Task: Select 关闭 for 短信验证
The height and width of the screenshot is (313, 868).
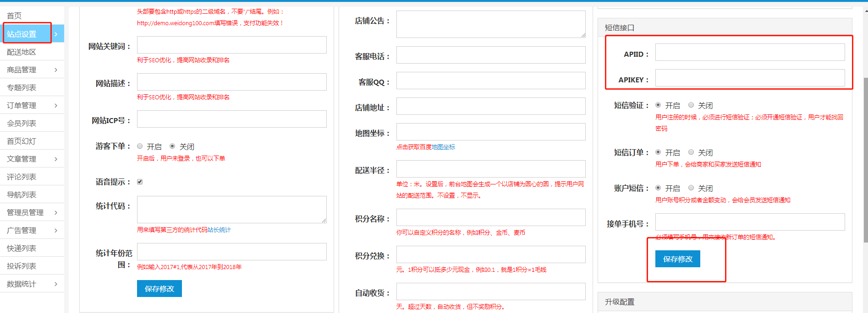Action: click(691, 105)
